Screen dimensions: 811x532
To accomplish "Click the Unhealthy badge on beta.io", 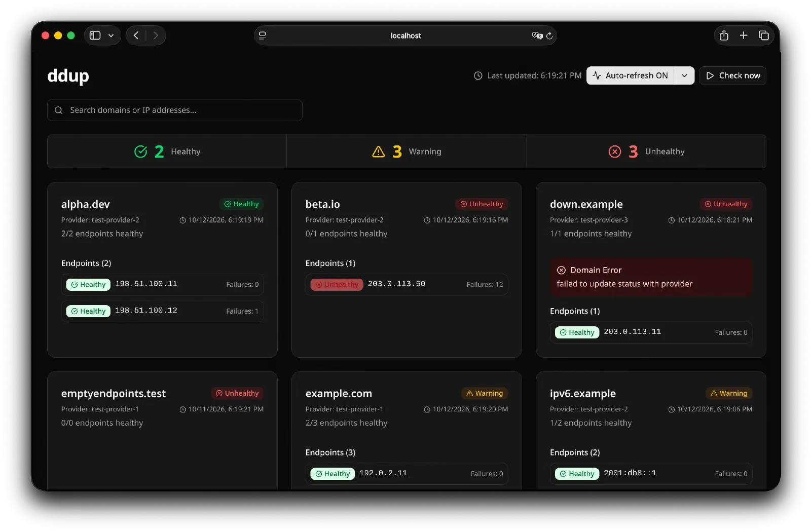I will click(481, 204).
